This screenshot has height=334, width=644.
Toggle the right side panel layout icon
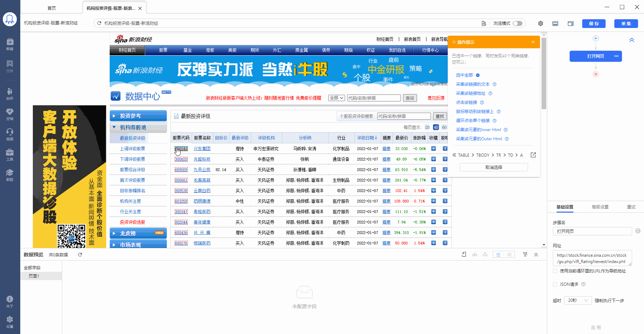point(571,23)
